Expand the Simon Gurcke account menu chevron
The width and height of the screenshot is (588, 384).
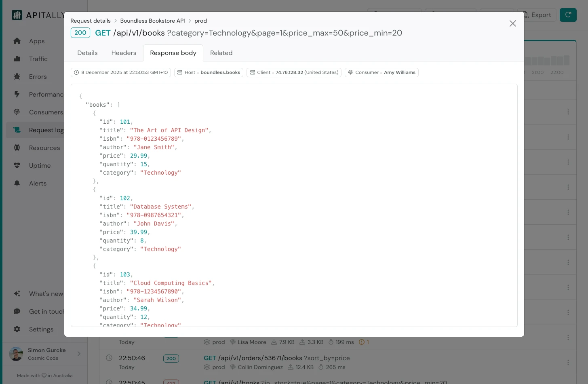pyautogui.click(x=79, y=354)
